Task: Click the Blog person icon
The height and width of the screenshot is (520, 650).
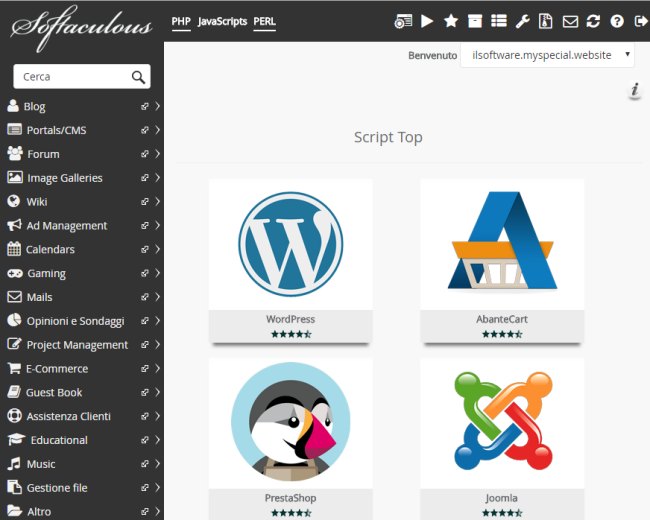Action: coord(13,106)
